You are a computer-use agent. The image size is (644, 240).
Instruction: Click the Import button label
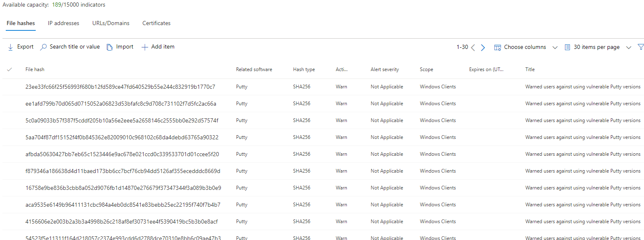tap(125, 47)
